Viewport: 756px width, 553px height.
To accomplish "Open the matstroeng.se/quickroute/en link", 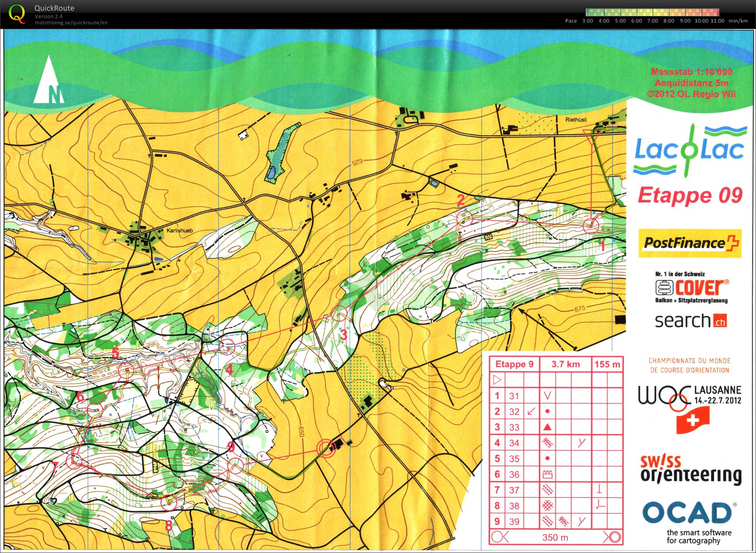I will pyautogui.click(x=71, y=23).
